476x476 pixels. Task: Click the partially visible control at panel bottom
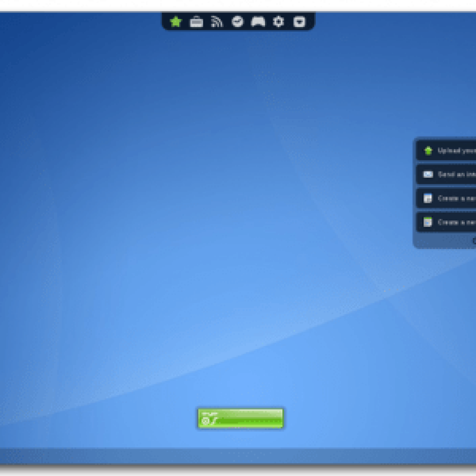[x=474, y=240]
